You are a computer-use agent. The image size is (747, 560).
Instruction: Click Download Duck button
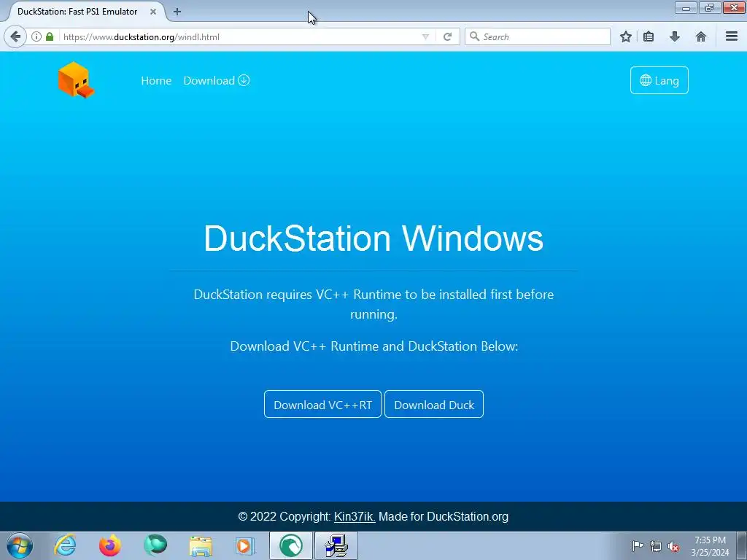434,404
